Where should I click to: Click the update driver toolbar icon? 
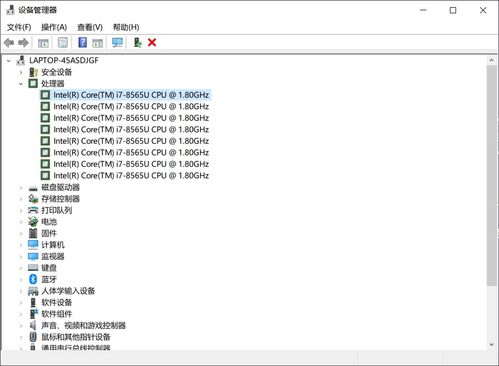(137, 42)
